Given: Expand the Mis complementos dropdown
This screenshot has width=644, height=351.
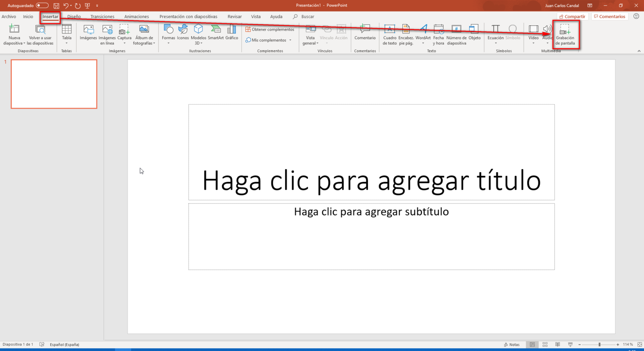Looking at the screenshot, I should click(290, 40).
